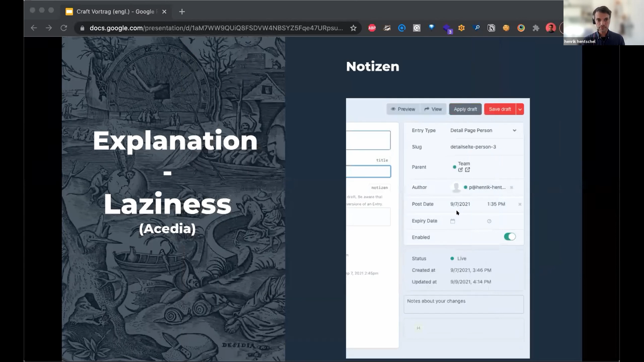Open the purple extension with badge 3
This screenshot has height=362, width=644.
click(x=447, y=29)
